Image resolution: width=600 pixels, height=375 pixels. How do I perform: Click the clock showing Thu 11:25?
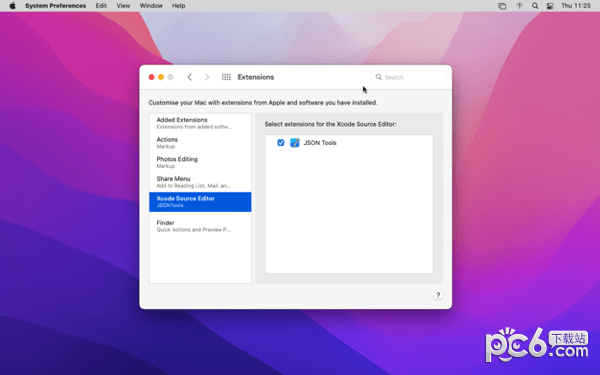coord(576,6)
